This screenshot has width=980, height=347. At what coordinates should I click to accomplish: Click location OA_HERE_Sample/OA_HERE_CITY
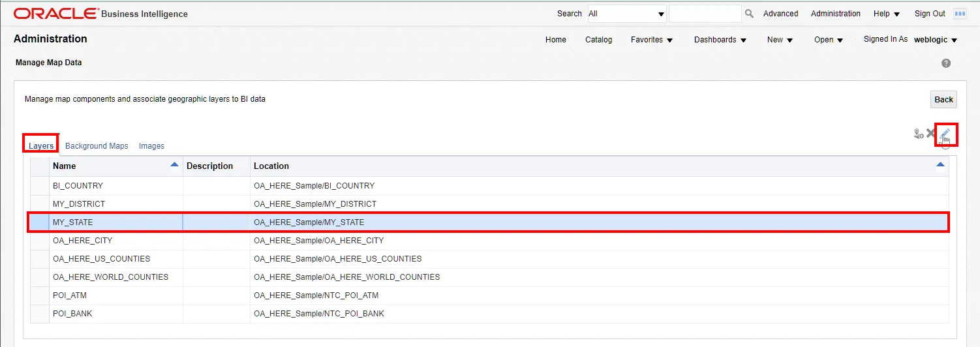pos(319,241)
